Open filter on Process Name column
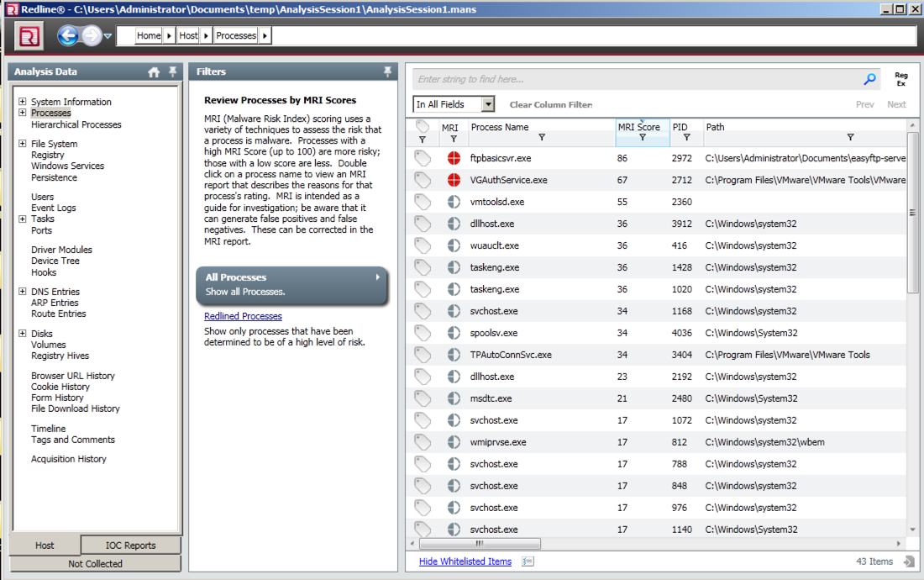 click(x=542, y=137)
